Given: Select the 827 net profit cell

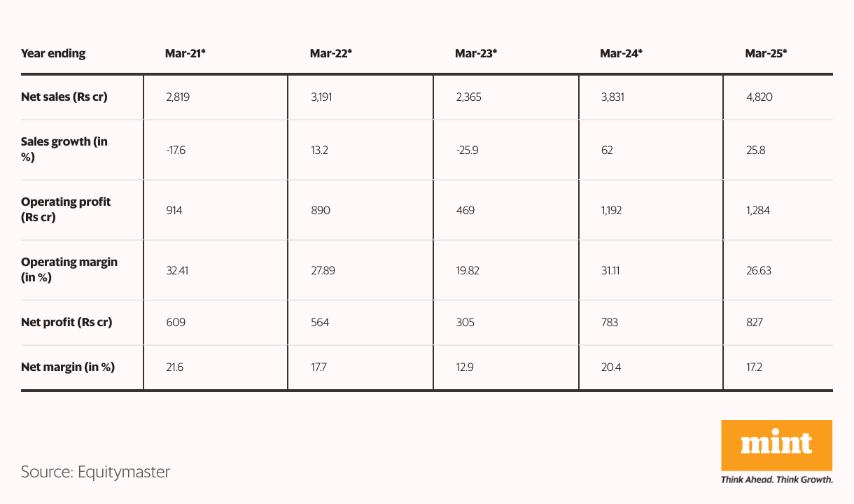Looking at the screenshot, I should [755, 323].
